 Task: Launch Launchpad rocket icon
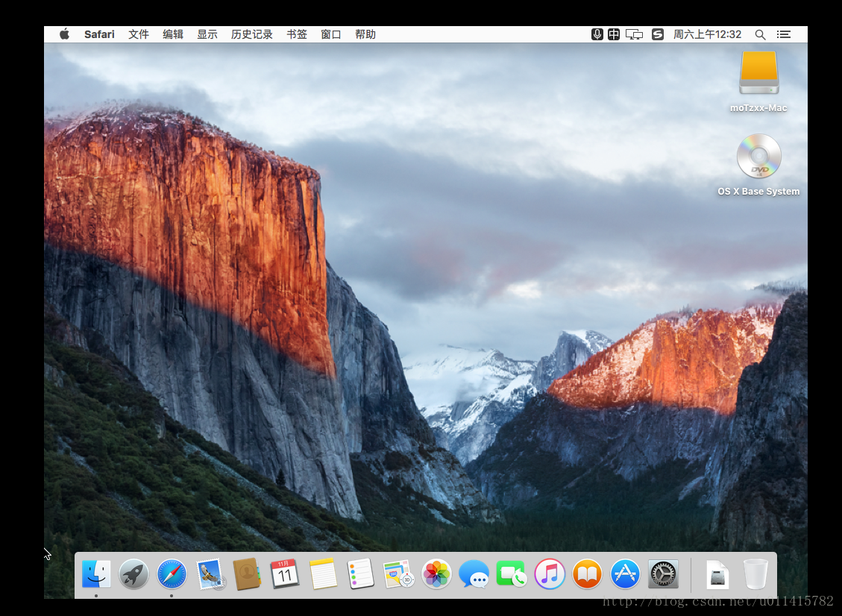coord(133,574)
